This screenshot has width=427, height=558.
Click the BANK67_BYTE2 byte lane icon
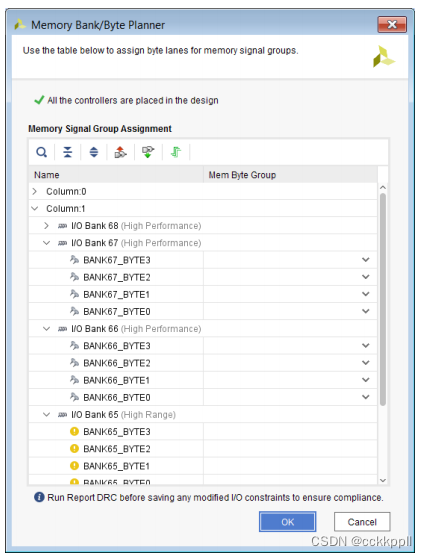74,277
